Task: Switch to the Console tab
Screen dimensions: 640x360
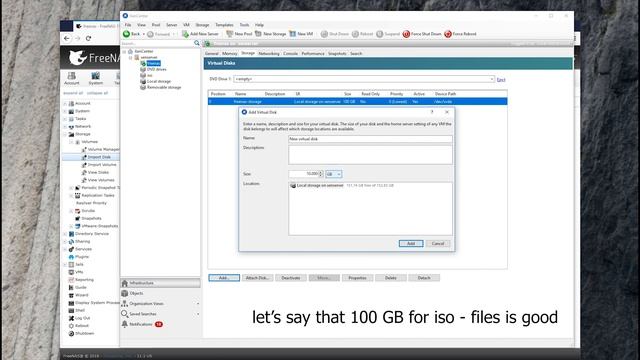Action: 290,53
